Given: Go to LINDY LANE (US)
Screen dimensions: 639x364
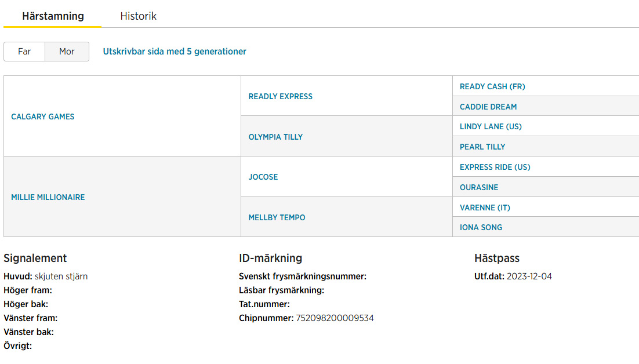Looking at the screenshot, I should (491, 126).
